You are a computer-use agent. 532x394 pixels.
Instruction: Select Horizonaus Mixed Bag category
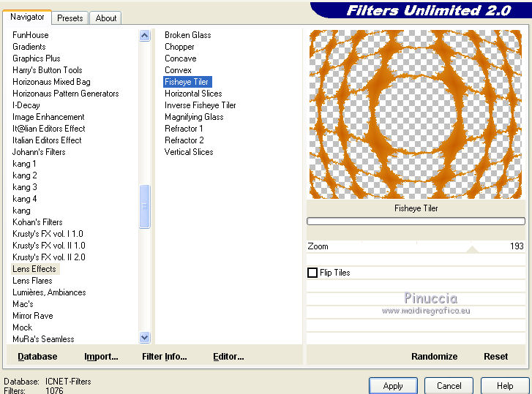(x=51, y=82)
